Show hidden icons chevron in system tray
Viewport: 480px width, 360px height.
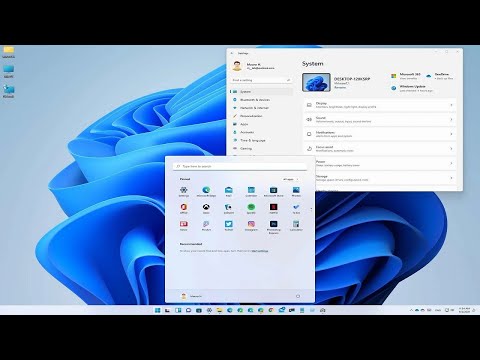(411, 310)
